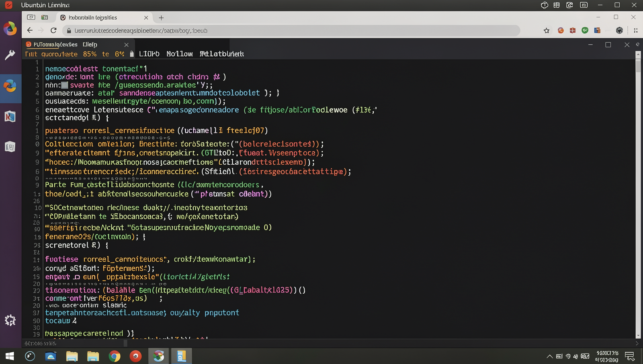The width and height of the screenshot is (643, 364).
Task: Click the editor scrollbar up arrow
Action: [638, 54]
